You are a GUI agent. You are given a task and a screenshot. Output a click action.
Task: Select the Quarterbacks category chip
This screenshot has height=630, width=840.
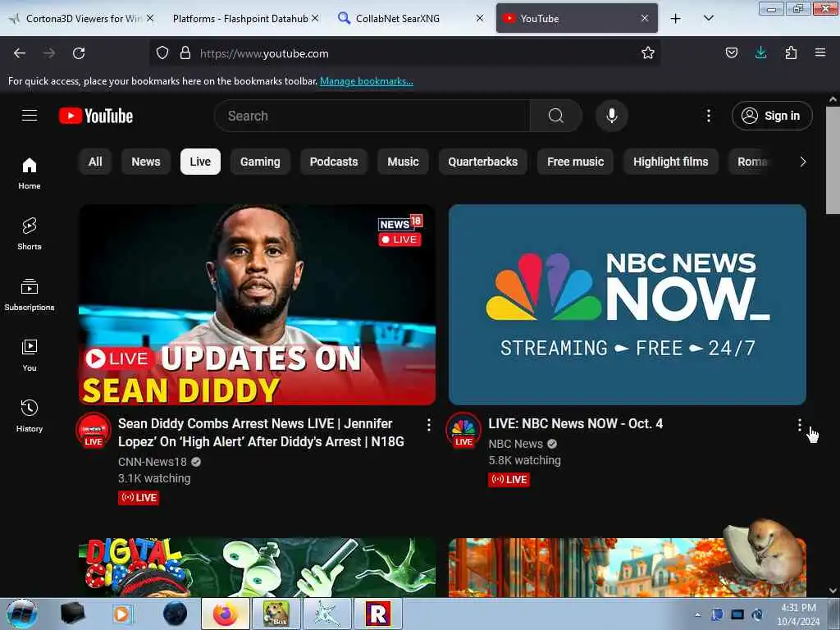click(x=482, y=162)
